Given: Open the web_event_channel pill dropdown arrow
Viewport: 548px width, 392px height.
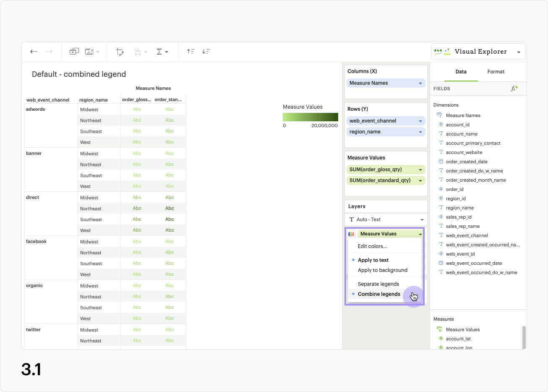Looking at the screenshot, I should pos(420,121).
